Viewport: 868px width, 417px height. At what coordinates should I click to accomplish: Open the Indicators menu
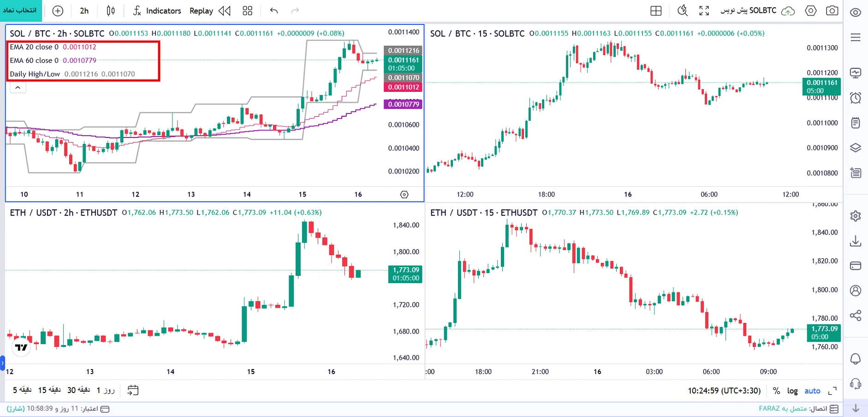pyautogui.click(x=157, y=11)
